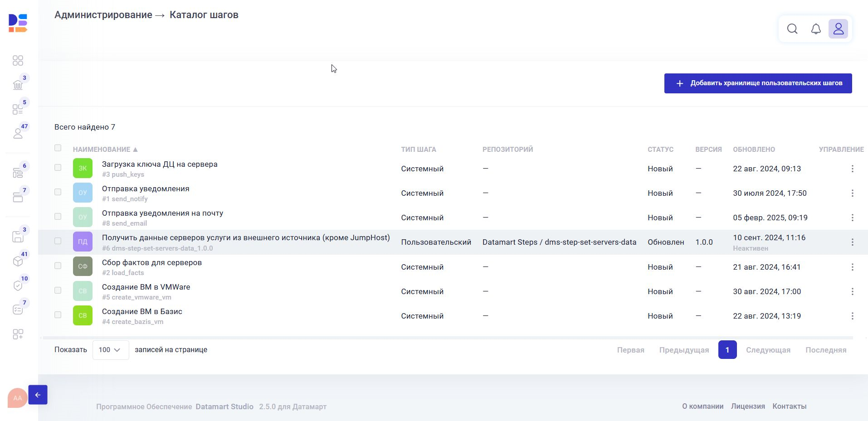Click the sidebar dashboard grid icon

tap(18, 61)
